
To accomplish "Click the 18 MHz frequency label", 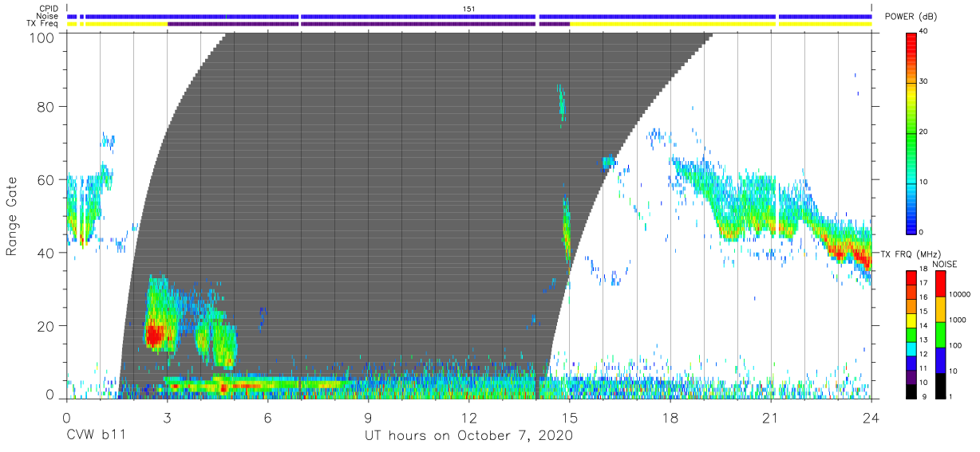I will pyautogui.click(x=924, y=269).
